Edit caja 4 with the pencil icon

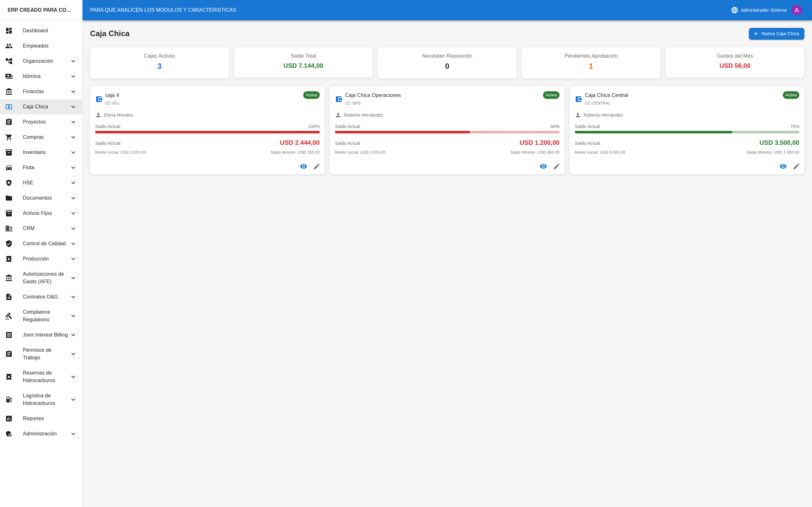tap(317, 166)
